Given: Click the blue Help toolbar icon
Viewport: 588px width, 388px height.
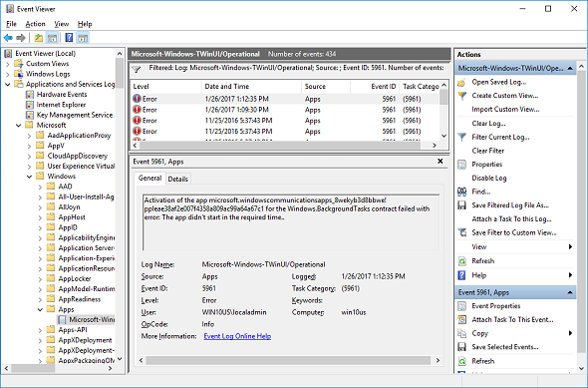Looking at the screenshot, I should [x=69, y=38].
